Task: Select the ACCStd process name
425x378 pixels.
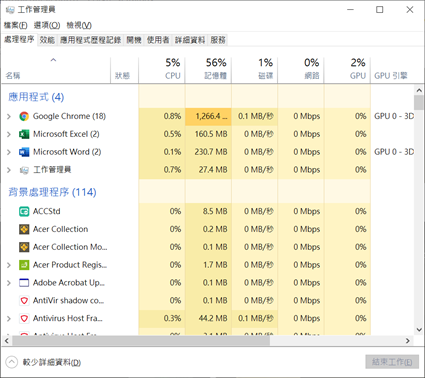Action: coord(47,211)
